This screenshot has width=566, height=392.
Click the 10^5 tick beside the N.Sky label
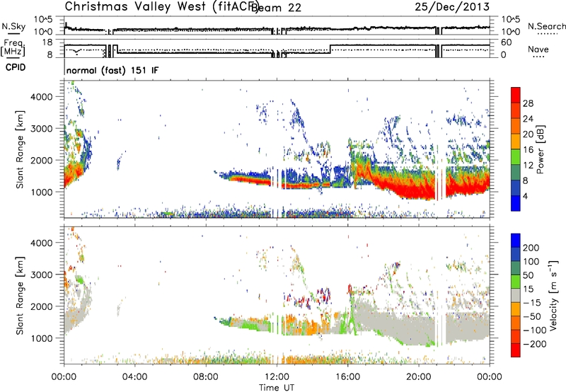point(43,20)
